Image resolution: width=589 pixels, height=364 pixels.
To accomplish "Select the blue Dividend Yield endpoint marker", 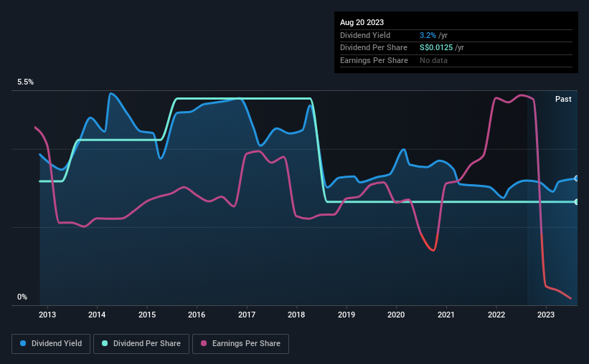I will pyautogui.click(x=577, y=178).
